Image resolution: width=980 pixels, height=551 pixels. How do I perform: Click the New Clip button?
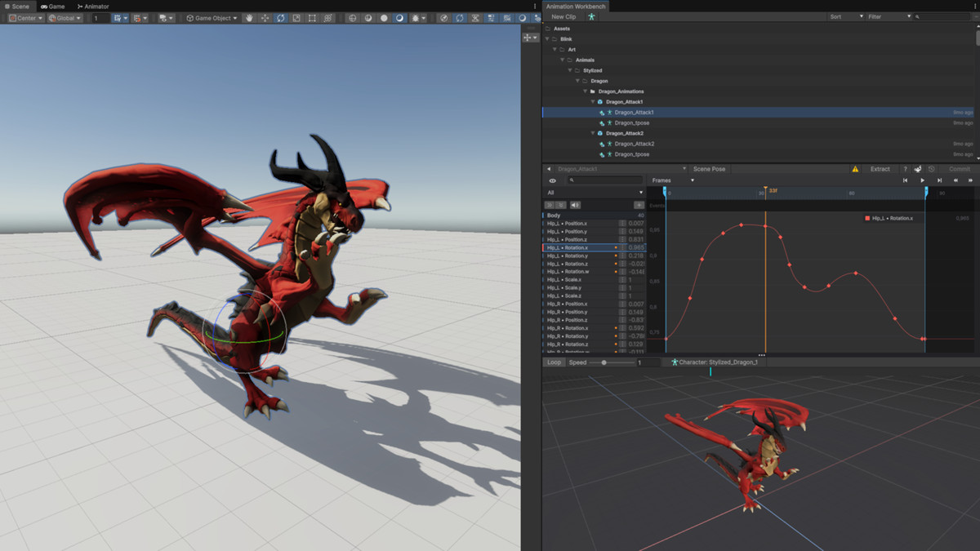[563, 16]
